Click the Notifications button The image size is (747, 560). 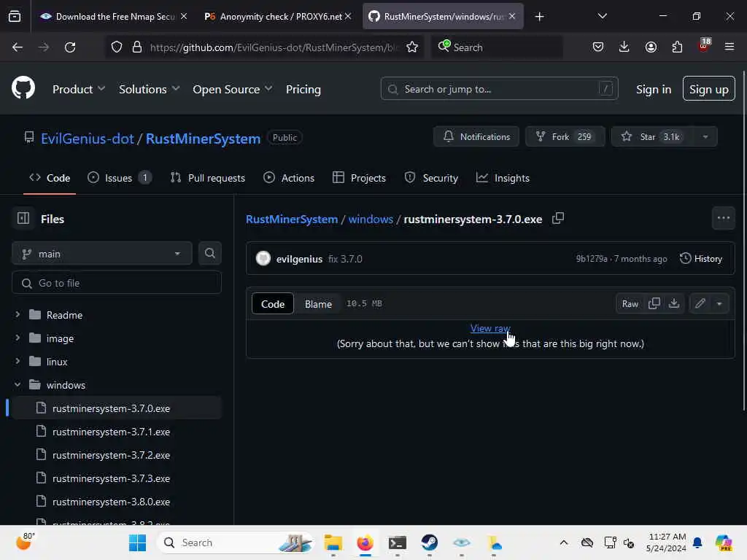coord(476,136)
